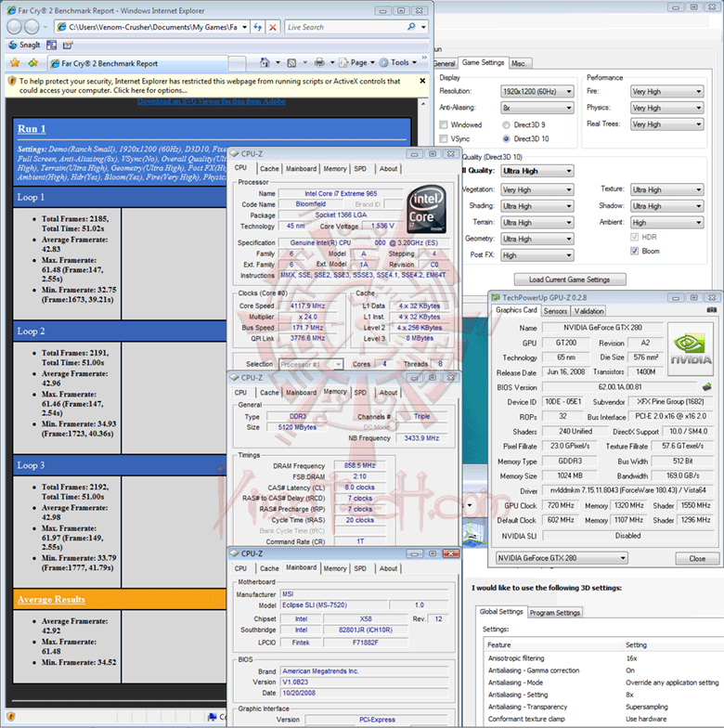Screen dimensions: 724x728
Task: Click the SnagIt window capture icon
Action: [x=52, y=45]
